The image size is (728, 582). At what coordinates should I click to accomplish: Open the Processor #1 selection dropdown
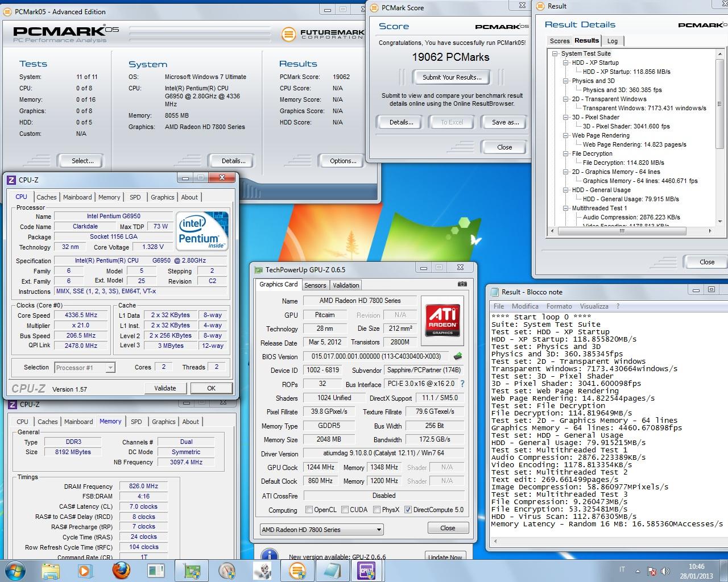[x=85, y=368]
